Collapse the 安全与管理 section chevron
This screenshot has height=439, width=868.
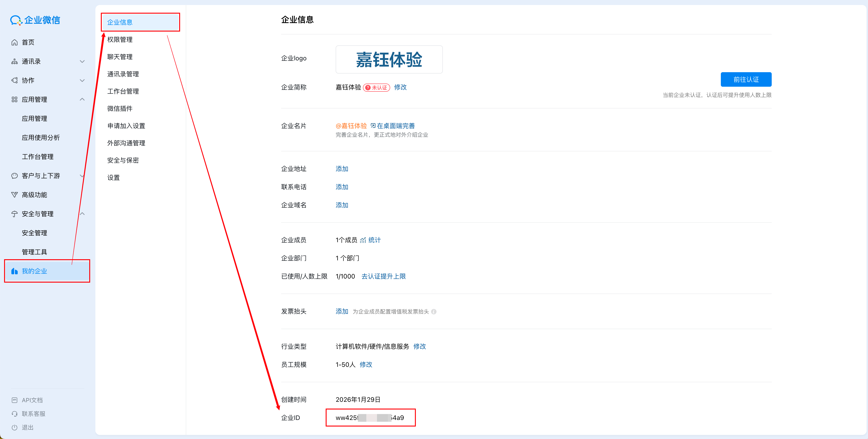click(82, 214)
